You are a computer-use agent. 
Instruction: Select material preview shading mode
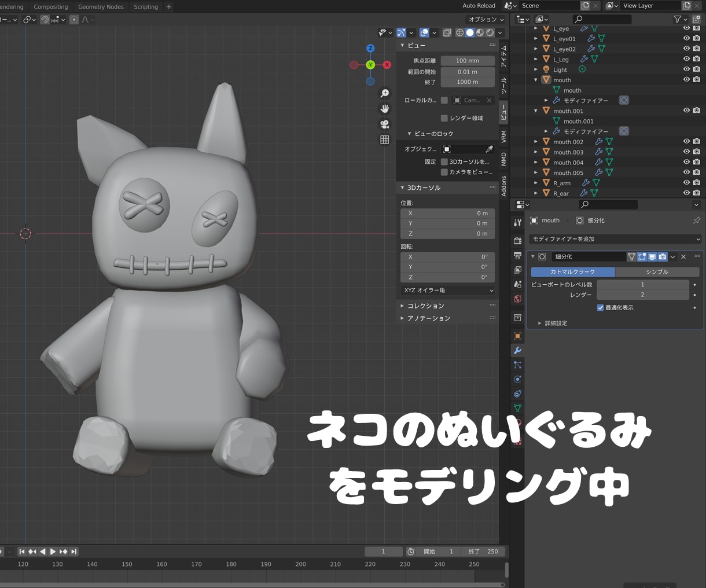click(x=480, y=32)
